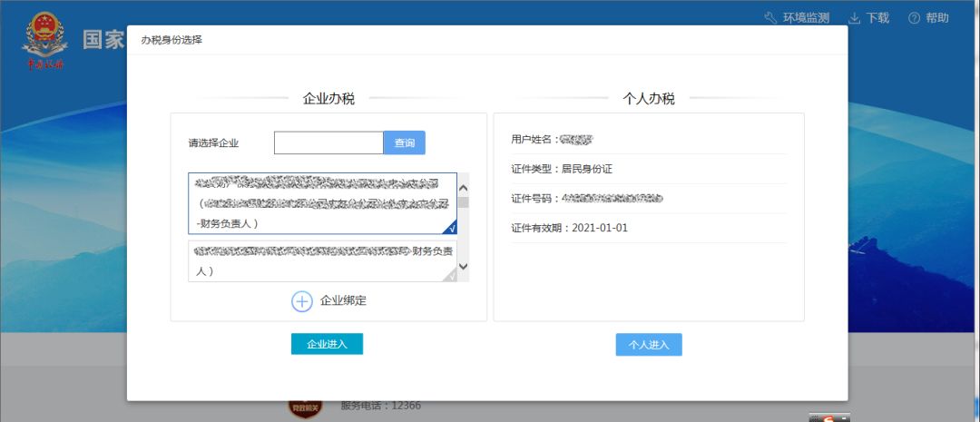Click the plus circle icon for 企业绑定
Image resolution: width=980 pixels, height=422 pixels.
pos(302,301)
